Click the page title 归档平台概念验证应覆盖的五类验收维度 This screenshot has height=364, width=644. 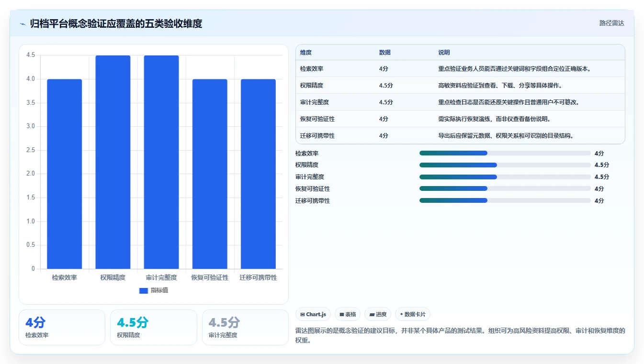coord(116,23)
